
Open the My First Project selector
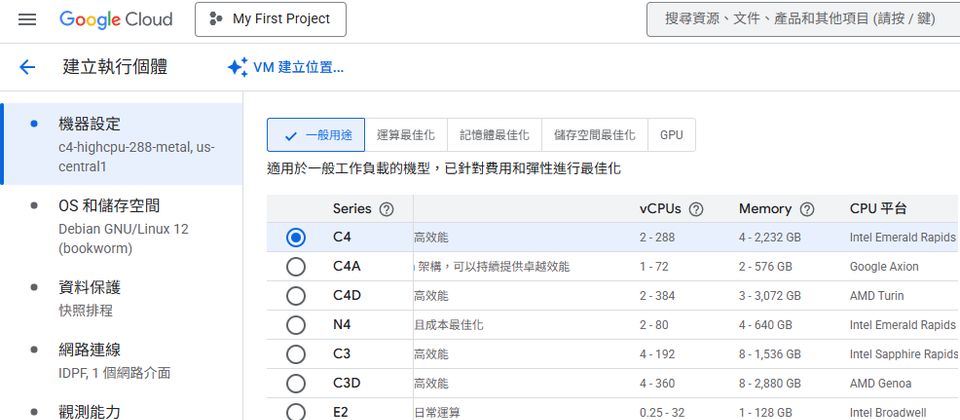pos(270,19)
